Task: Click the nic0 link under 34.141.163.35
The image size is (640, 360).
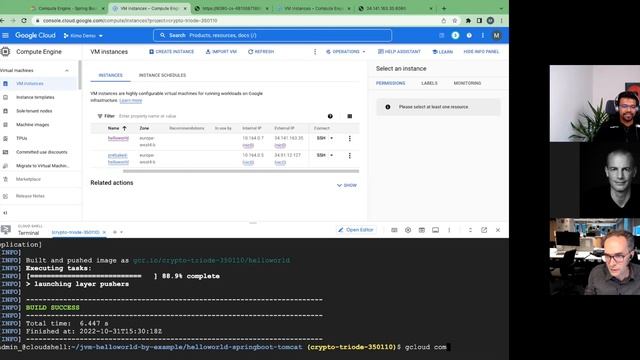Action: coord(280,145)
